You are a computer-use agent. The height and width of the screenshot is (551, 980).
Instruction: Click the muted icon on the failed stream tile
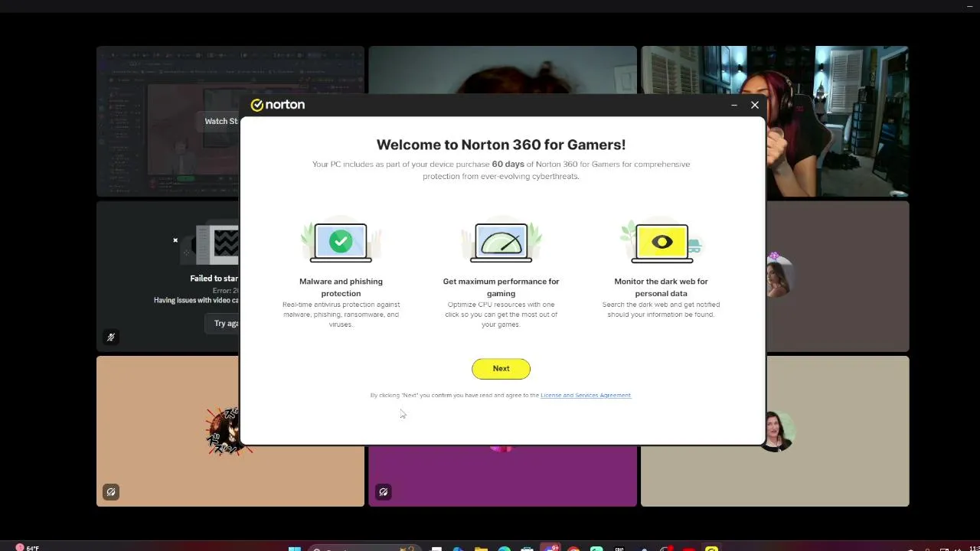111,337
